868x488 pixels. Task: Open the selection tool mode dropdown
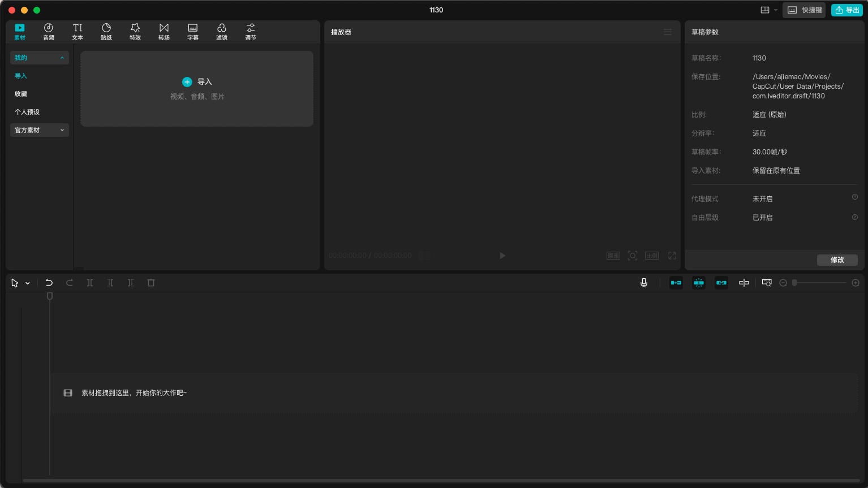click(28, 283)
